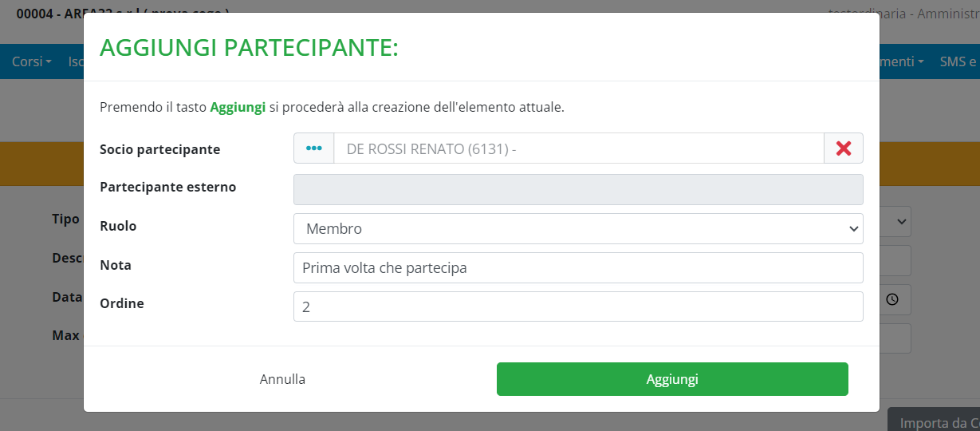Click the Max field behind the dialog

tap(896, 338)
